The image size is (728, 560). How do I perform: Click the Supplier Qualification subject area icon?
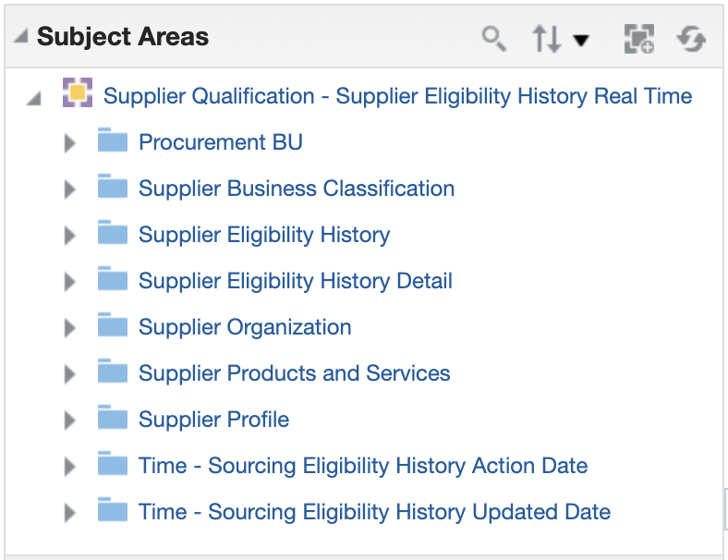click(78, 94)
